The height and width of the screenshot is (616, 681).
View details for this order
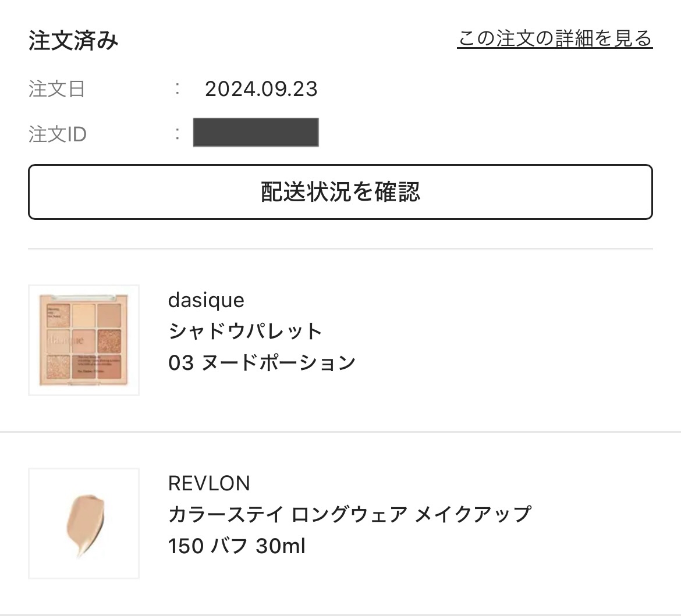555,38
